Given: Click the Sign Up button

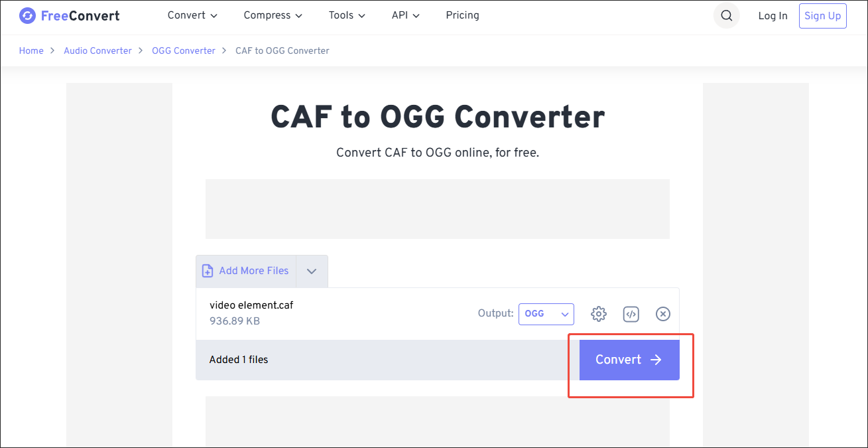Looking at the screenshot, I should pos(822,15).
